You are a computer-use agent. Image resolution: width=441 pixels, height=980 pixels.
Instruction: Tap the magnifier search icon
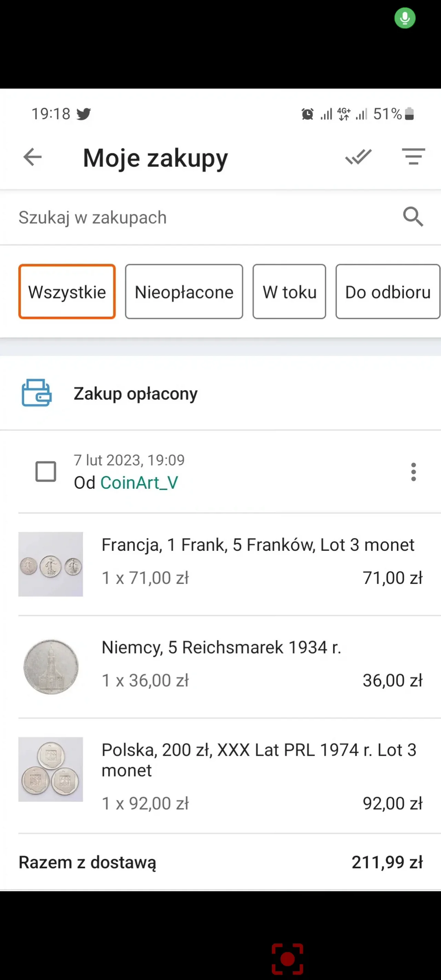coord(413,217)
